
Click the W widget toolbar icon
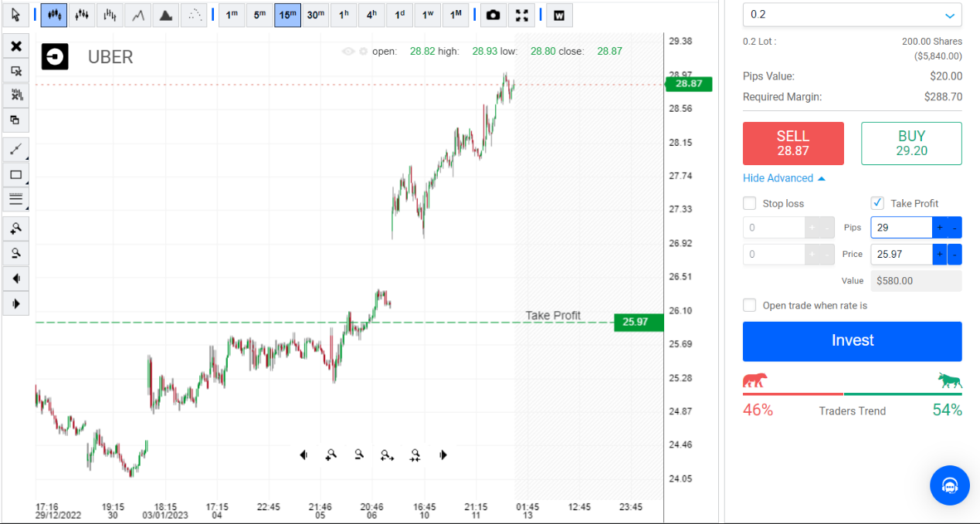point(559,15)
